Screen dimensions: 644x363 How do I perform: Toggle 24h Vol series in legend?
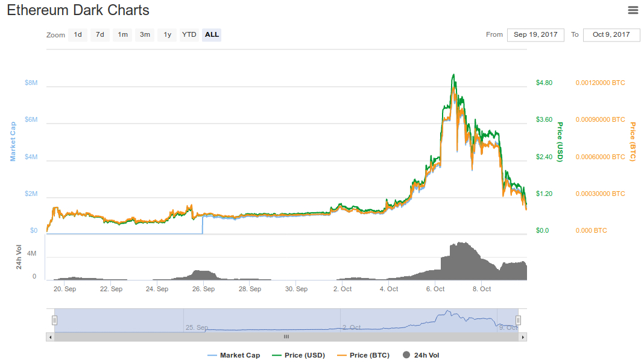tap(421, 355)
